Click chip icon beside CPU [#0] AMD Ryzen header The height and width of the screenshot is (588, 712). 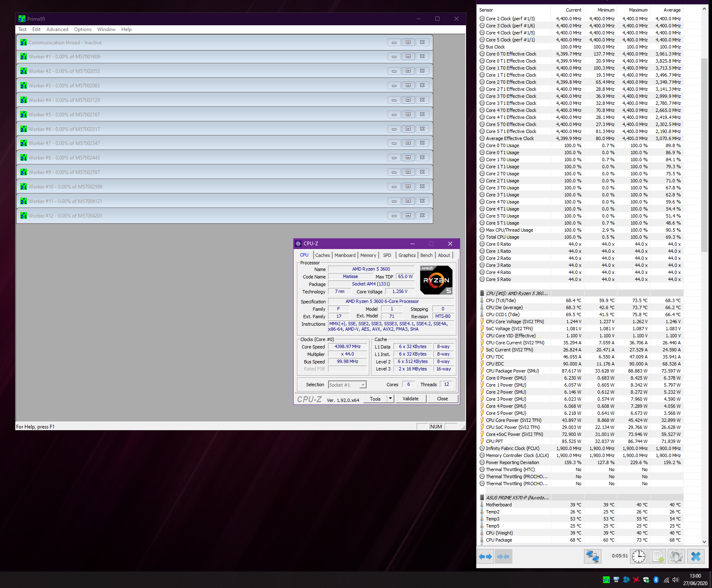(482, 293)
